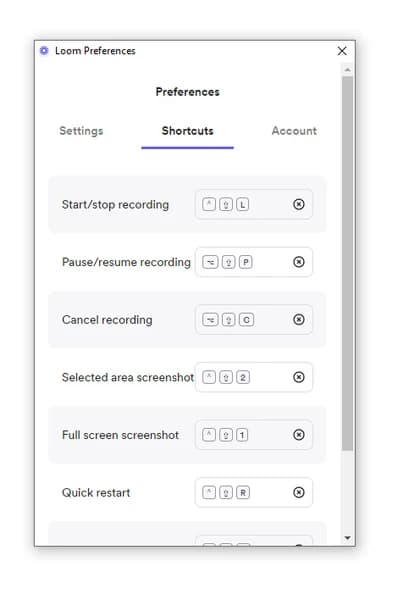398x600 pixels.
Task: Click the C key in Cancel recording shortcut
Action: click(246, 320)
